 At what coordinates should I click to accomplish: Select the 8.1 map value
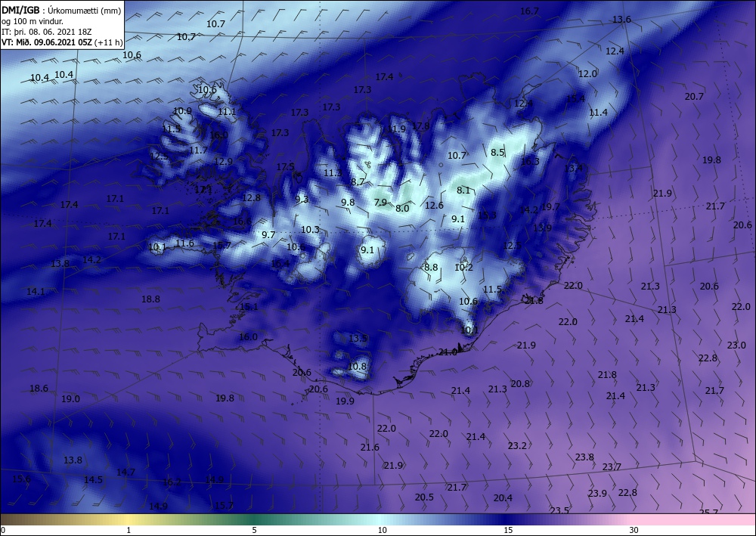[463, 191]
